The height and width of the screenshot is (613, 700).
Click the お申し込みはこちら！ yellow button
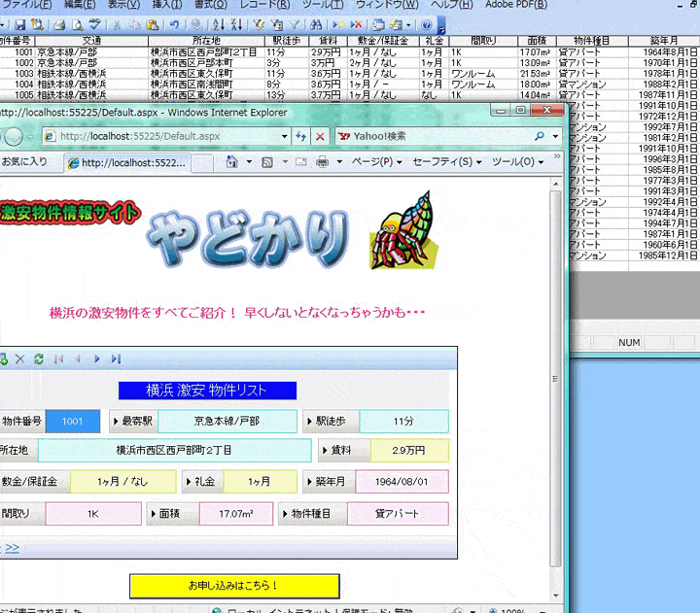(234, 586)
